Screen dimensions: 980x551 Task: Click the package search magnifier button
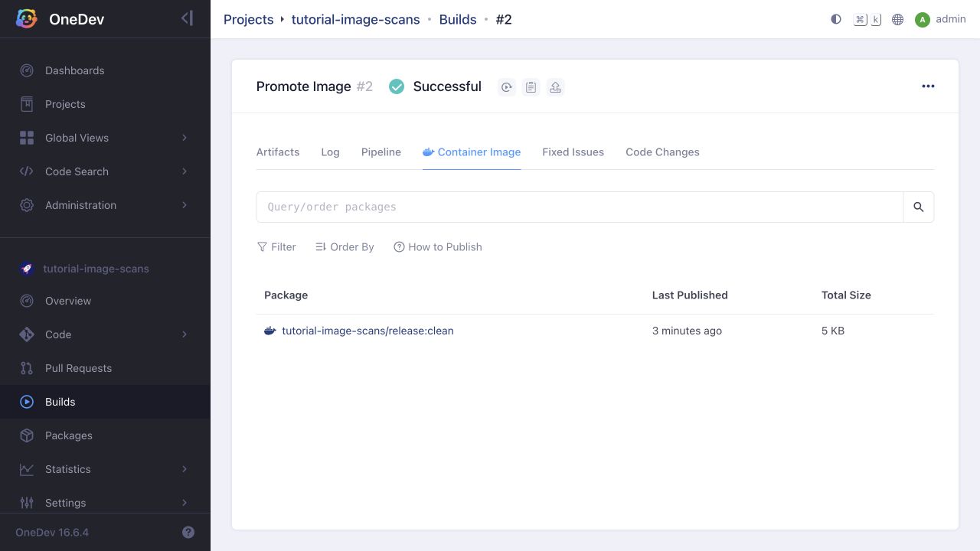[919, 207]
